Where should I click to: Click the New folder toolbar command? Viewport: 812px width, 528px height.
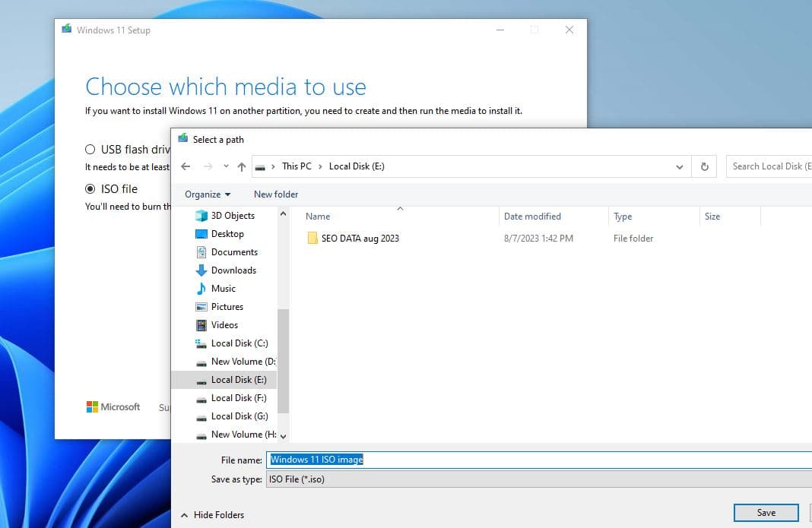coord(276,194)
